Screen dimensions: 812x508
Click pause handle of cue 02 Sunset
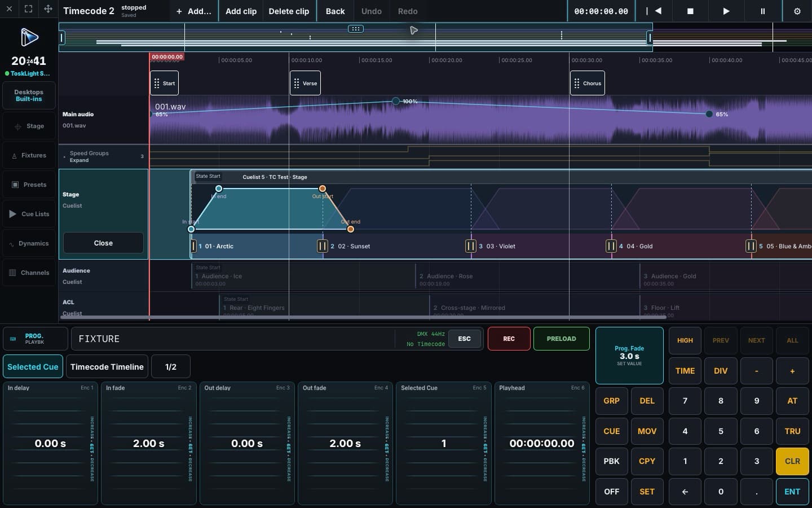point(322,246)
